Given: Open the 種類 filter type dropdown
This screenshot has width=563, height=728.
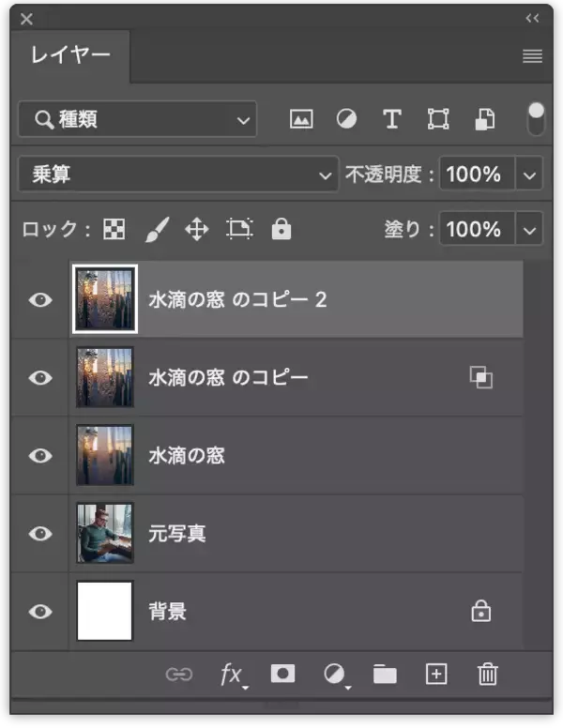Looking at the screenshot, I should point(138,119).
